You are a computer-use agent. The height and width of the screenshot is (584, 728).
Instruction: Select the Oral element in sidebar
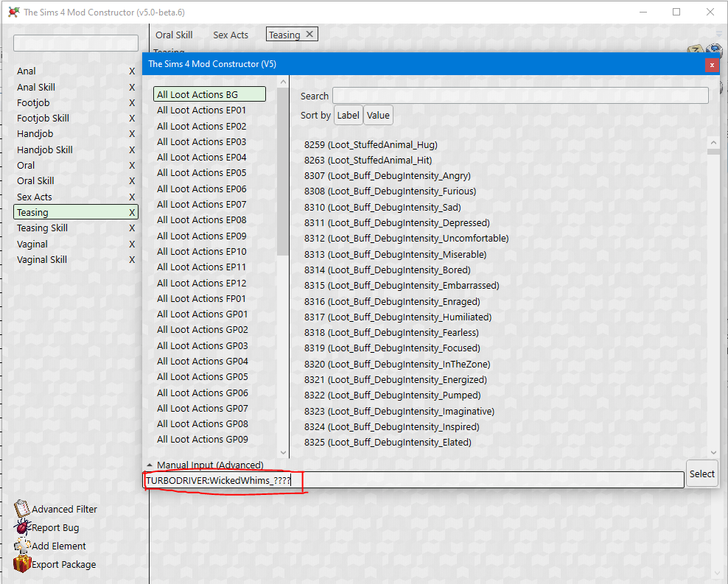coord(26,166)
